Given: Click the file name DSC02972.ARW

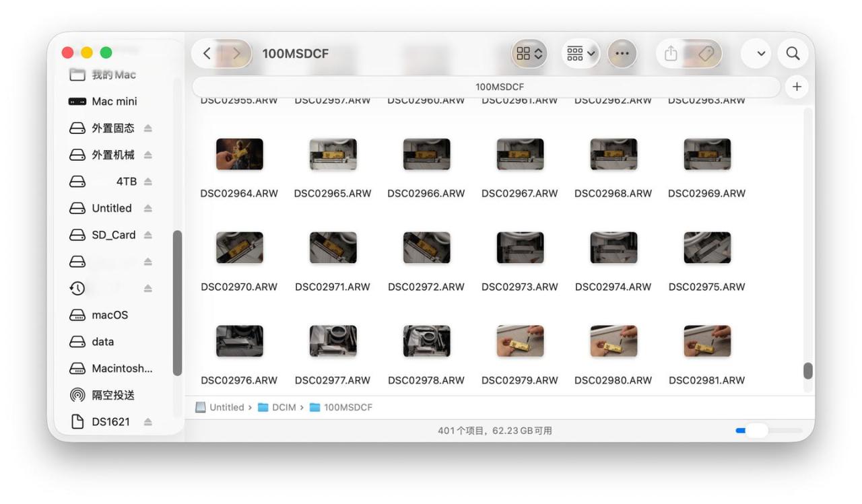Looking at the screenshot, I should 426,287.
